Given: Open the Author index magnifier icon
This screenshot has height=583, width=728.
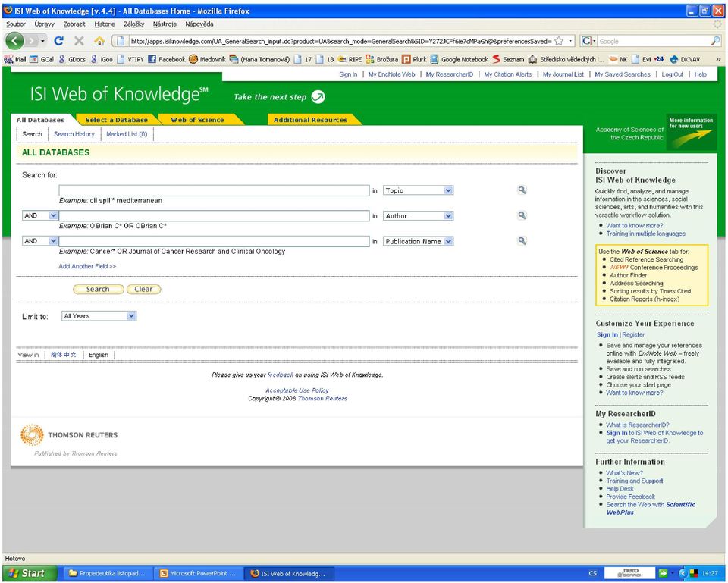Looking at the screenshot, I should click(x=522, y=215).
